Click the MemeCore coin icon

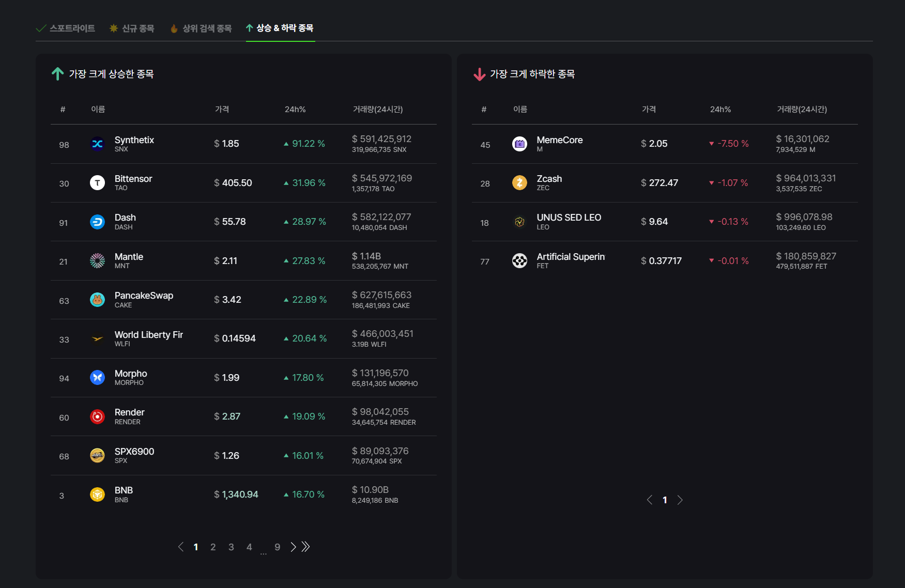pyautogui.click(x=519, y=144)
